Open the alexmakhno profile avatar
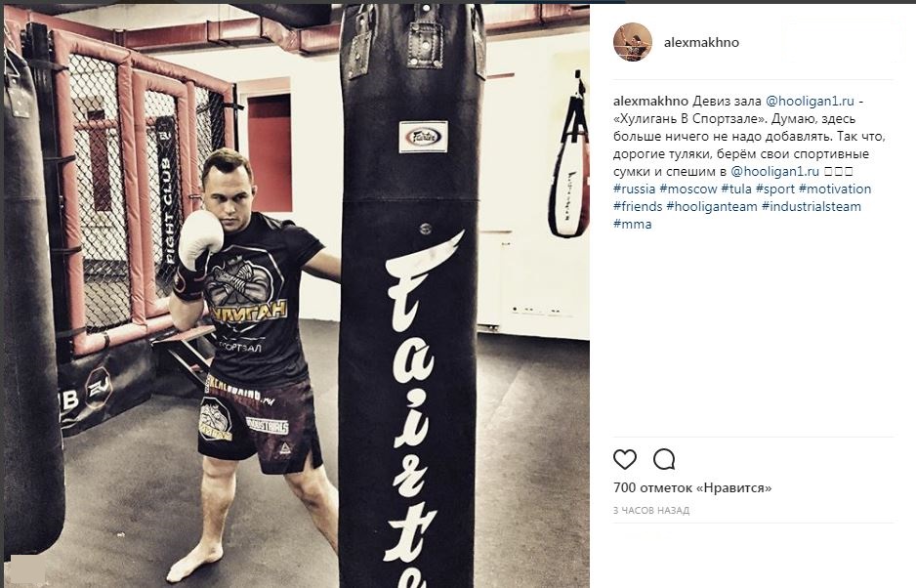This screenshot has height=588, width=916. [x=632, y=42]
